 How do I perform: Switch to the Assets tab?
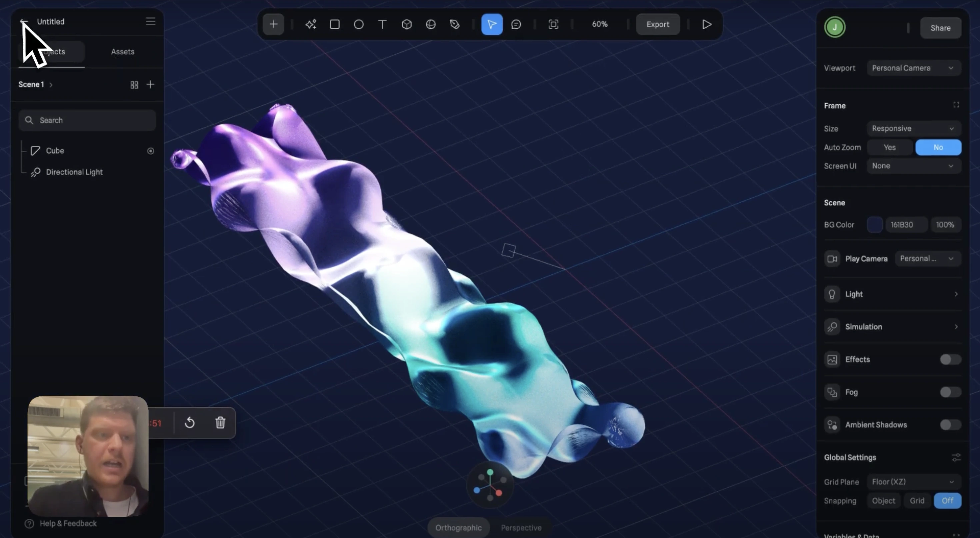click(x=123, y=52)
